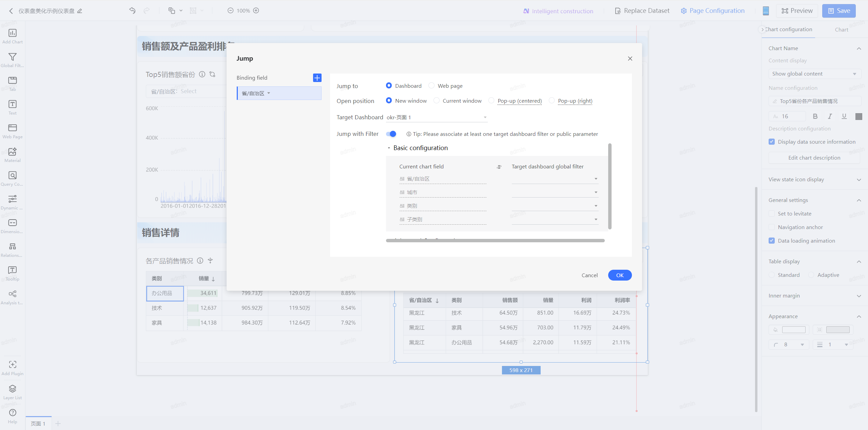868x430 pixels.
Task: Collapse Basic configuration section
Action: (x=389, y=148)
